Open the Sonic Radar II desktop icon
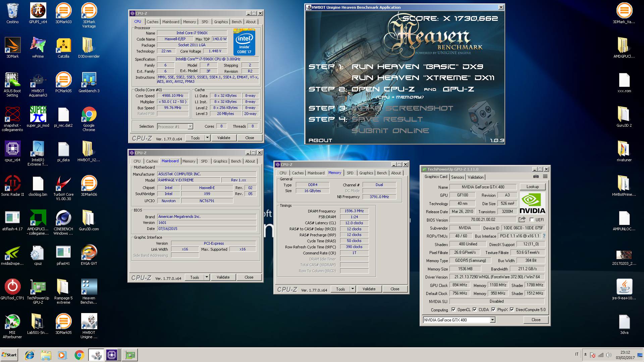The image size is (644, 362). pos(12,186)
